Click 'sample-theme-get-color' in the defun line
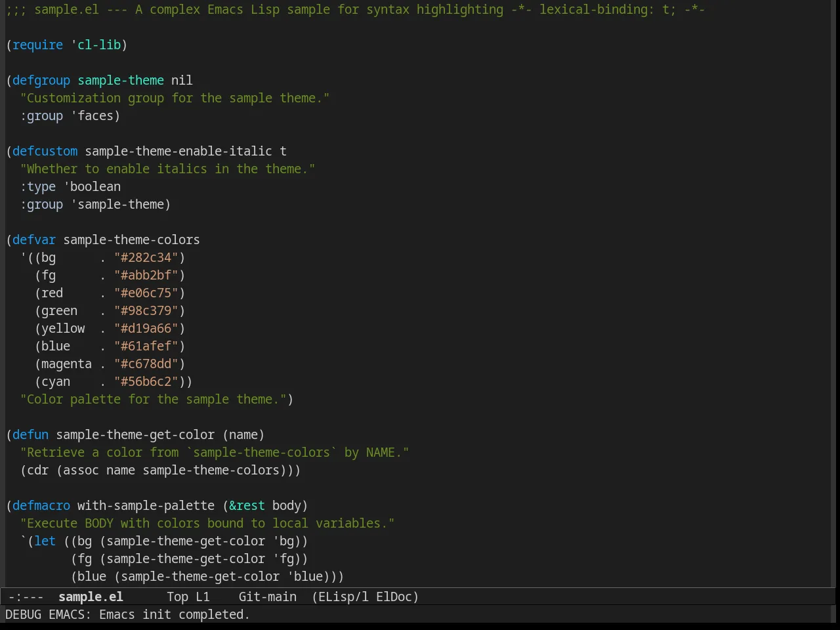 pos(135,434)
